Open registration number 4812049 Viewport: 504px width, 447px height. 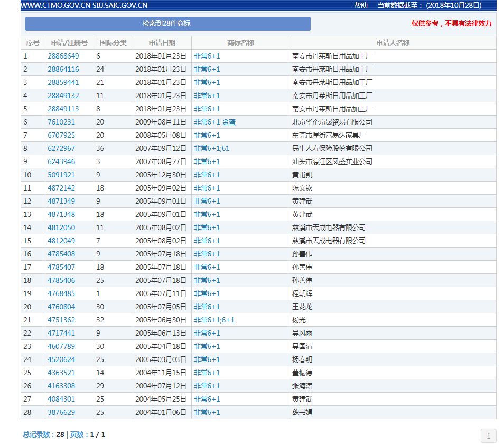61,241
